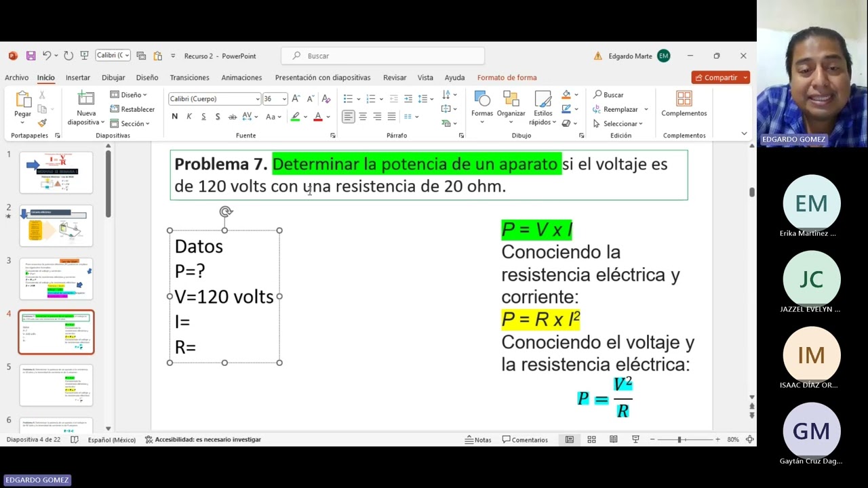Clear all text formatting
The width and height of the screenshot is (868, 488).
click(325, 98)
